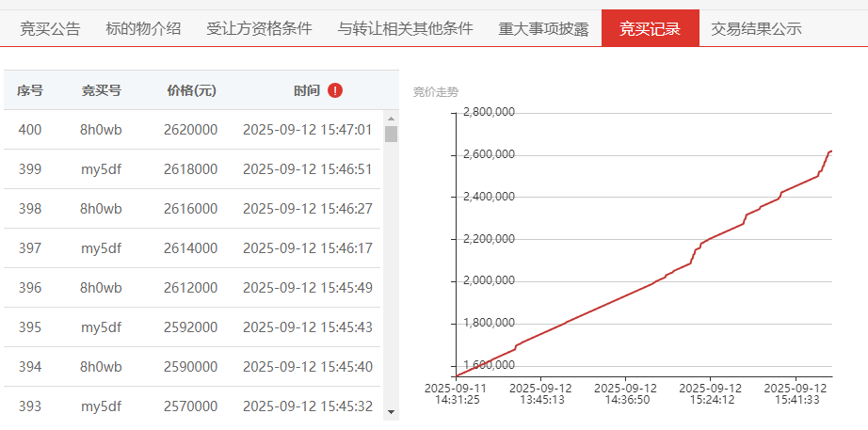The height and width of the screenshot is (430, 868).
Task: Open the 与转让相关其他条件 tab
Action: [405, 28]
